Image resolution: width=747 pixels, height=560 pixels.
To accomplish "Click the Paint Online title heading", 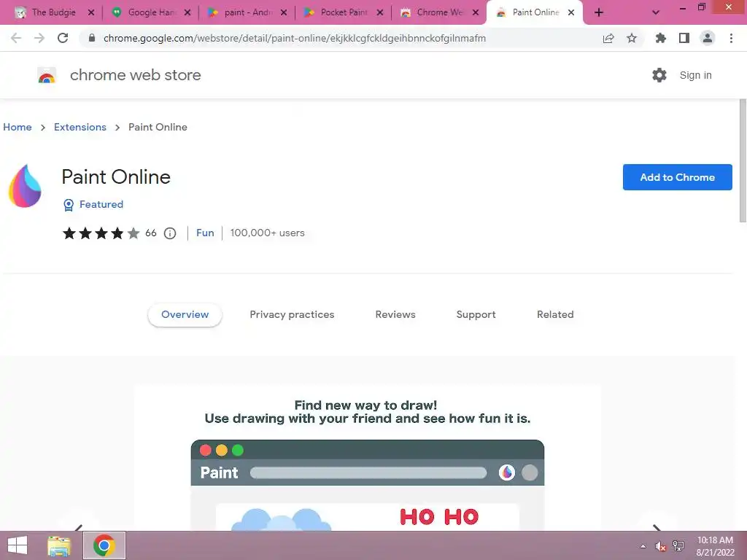I will coord(116,177).
